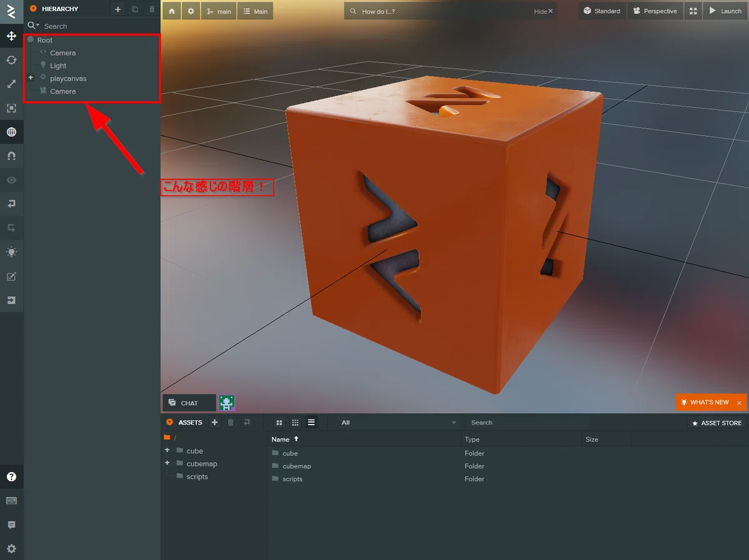Click the Publish/Download icon
The image size is (749, 560).
[x=11, y=300]
